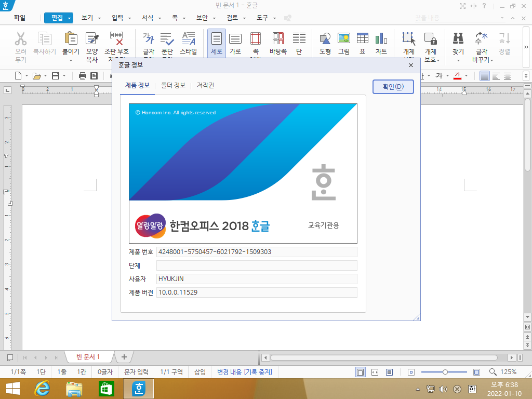Open the search box history dropdown
Screen dimensions: 532x399
(502, 18)
